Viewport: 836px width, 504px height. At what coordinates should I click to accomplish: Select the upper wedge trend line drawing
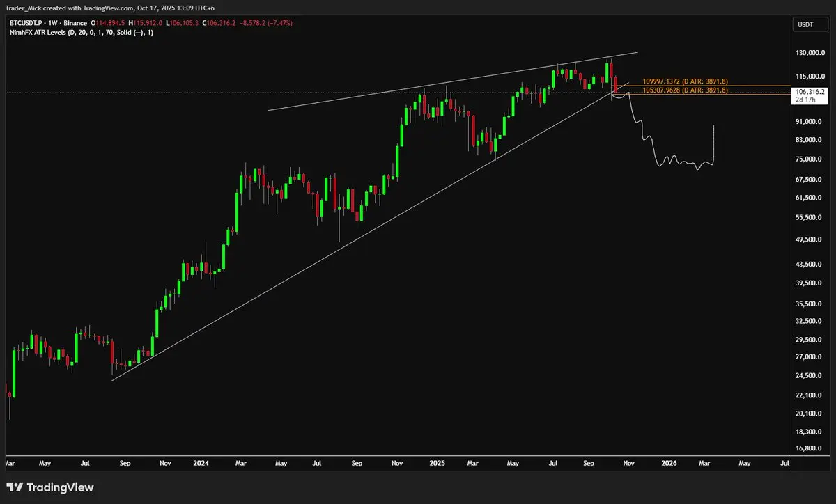coord(453,81)
